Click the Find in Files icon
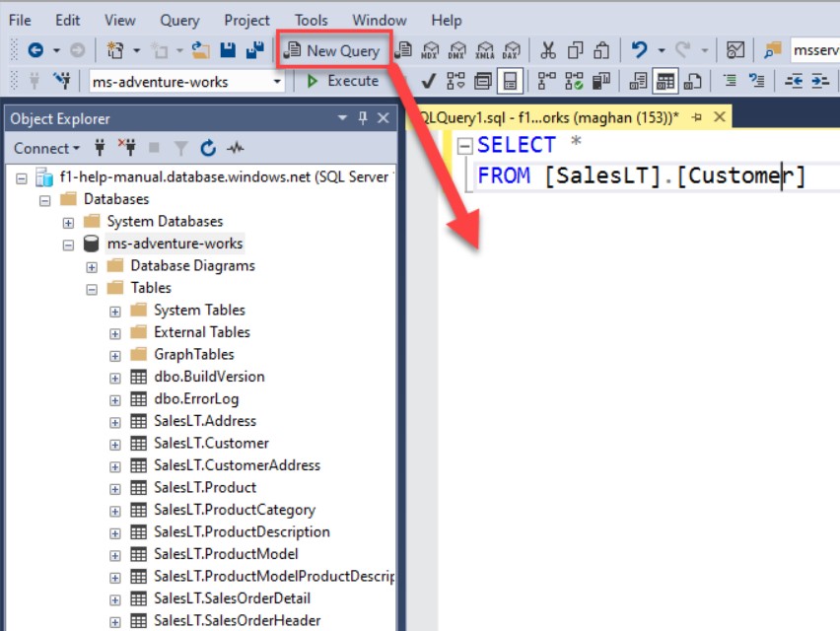 [772, 50]
